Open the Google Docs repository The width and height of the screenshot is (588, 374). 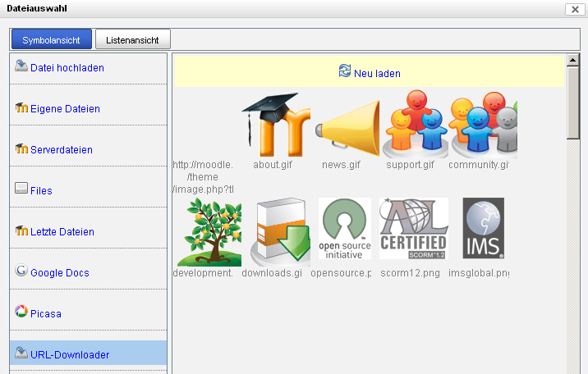tap(60, 273)
